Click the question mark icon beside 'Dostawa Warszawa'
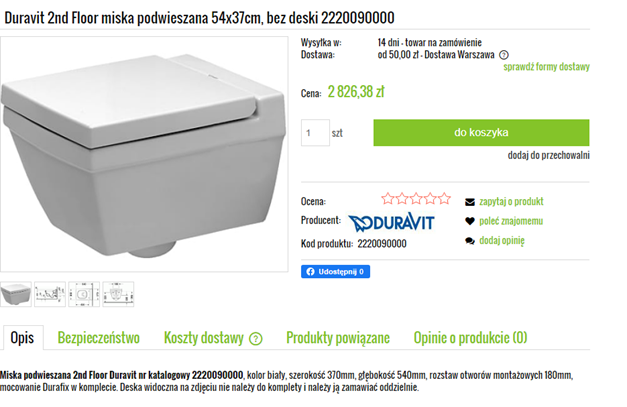Image resolution: width=627 pixels, height=407 pixels. (503, 56)
